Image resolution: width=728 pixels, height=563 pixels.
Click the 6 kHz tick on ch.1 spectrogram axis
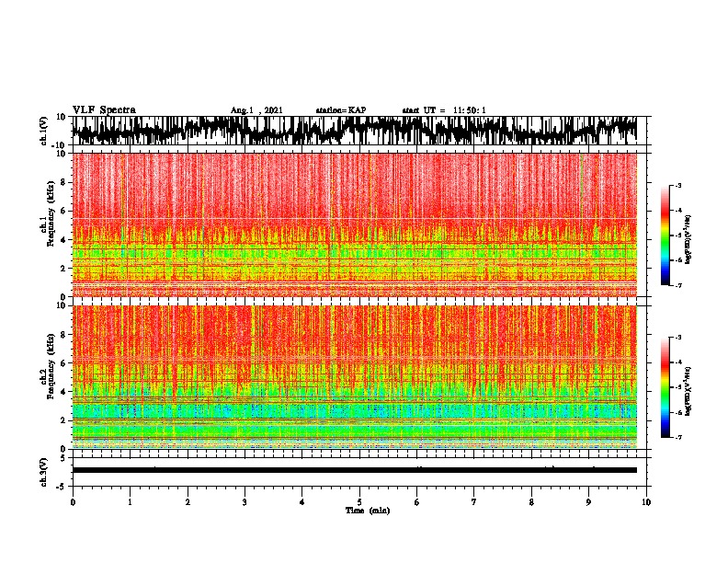[x=64, y=211]
